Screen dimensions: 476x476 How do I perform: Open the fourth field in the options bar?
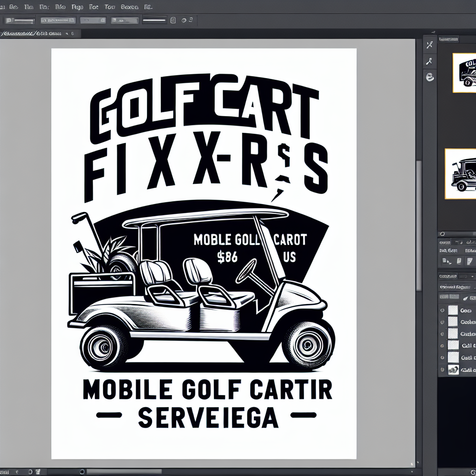pos(125,20)
